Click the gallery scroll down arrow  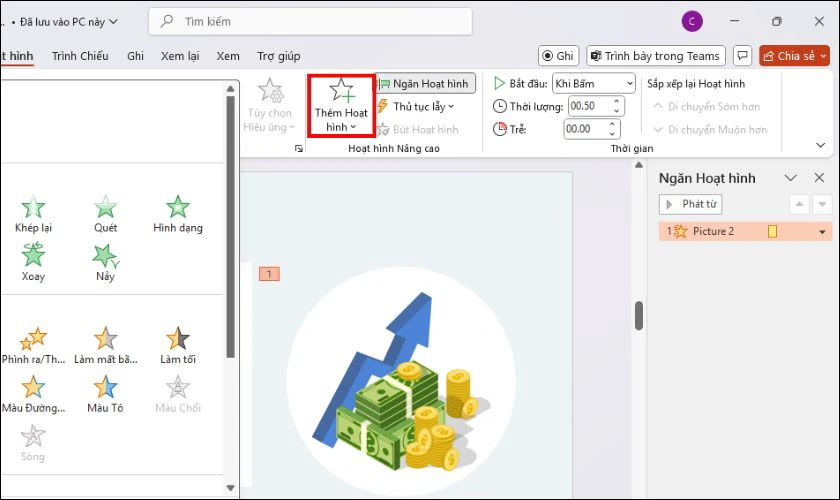click(230, 488)
